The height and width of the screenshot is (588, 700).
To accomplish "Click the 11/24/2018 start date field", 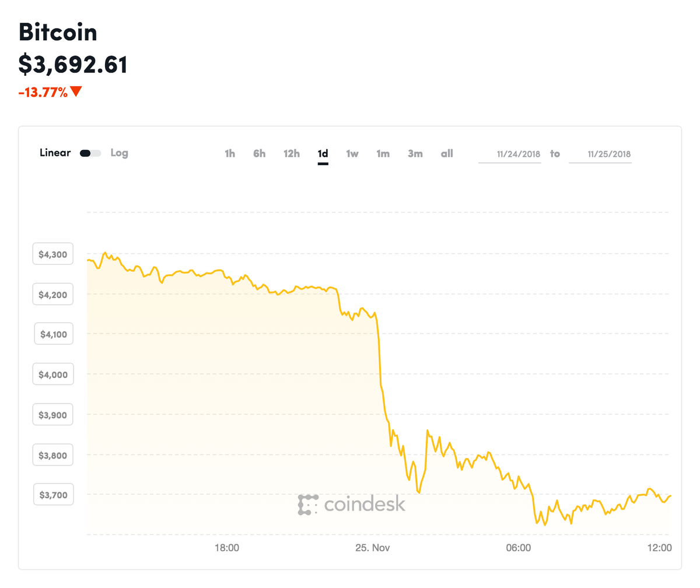I will click(x=518, y=153).
